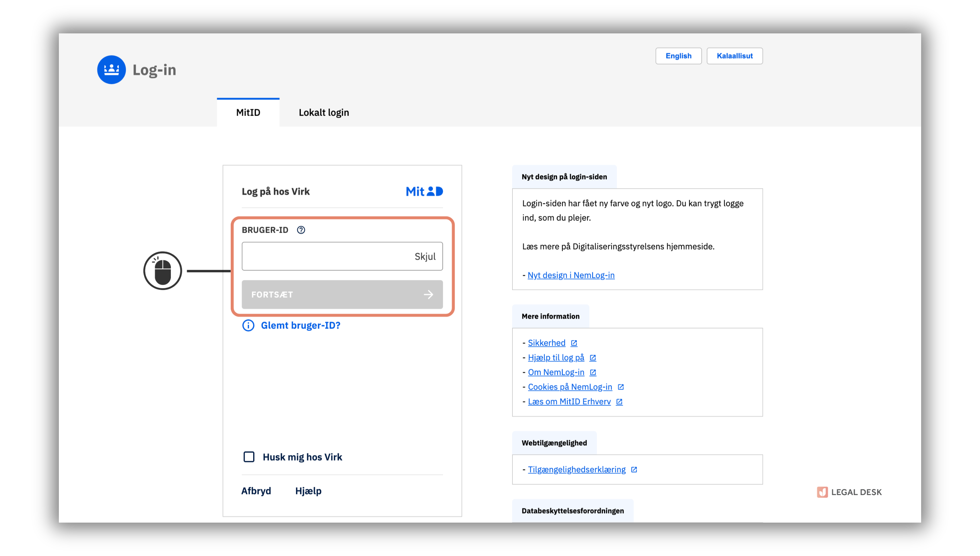Open the Læs om MitID Erhverv link

[569, 402]
